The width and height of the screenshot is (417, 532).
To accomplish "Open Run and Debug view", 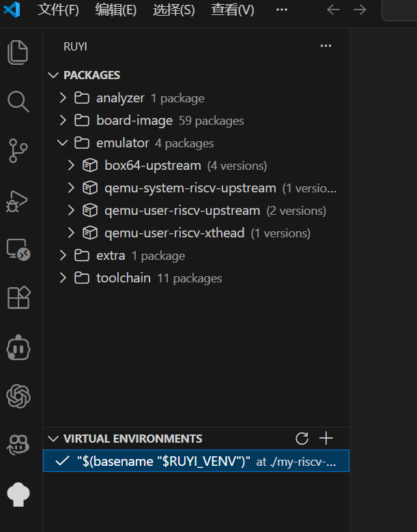I will click(18, 200).
